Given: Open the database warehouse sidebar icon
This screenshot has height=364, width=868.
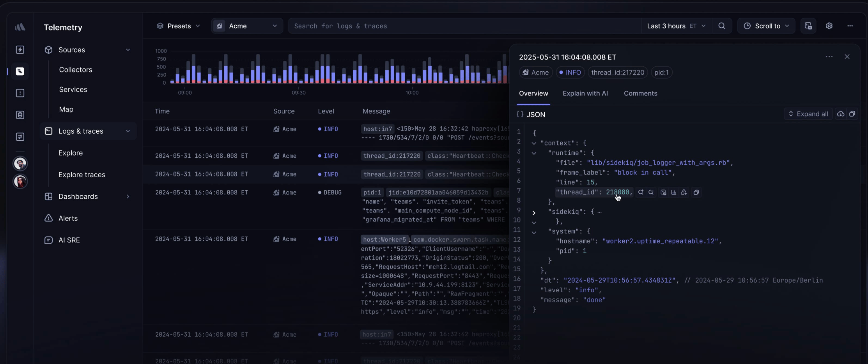Looking at the screenshot, I should click(20, 115).
